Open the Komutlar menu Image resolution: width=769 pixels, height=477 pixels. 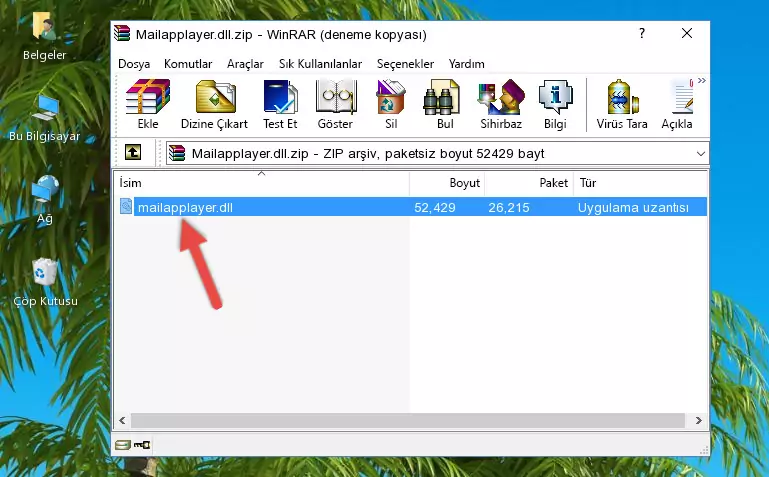click(x=188, y=64)
